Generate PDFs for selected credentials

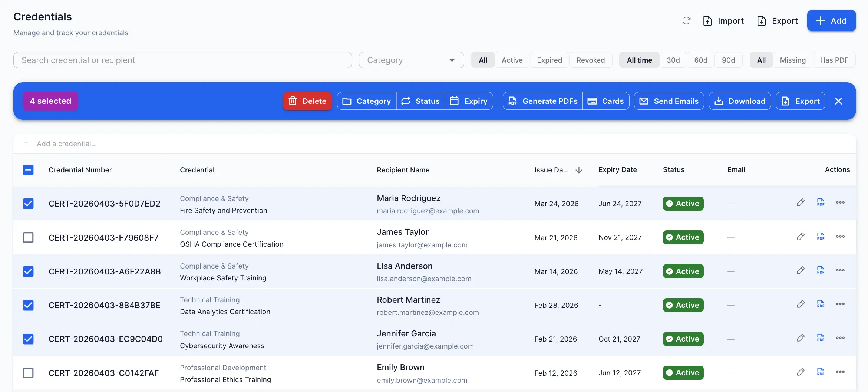coord(542,101)
